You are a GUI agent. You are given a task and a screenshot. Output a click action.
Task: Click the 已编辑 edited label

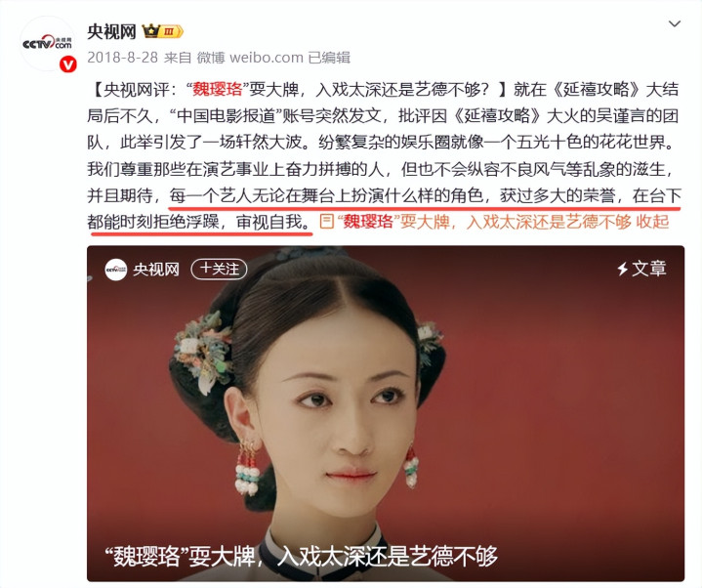coord(329,58)
